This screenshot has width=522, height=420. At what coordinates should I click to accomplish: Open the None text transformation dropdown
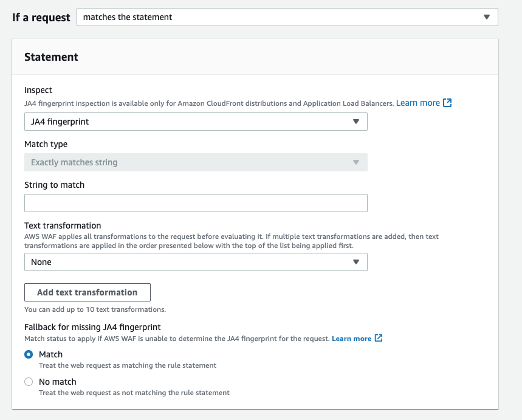click(196, 262)
